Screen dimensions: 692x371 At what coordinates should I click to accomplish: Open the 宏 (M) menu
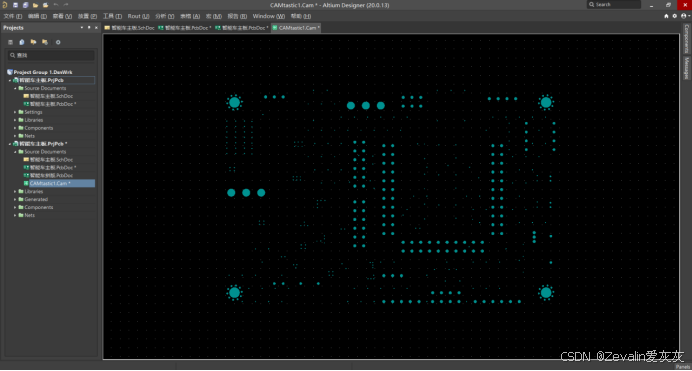point(214,16)
